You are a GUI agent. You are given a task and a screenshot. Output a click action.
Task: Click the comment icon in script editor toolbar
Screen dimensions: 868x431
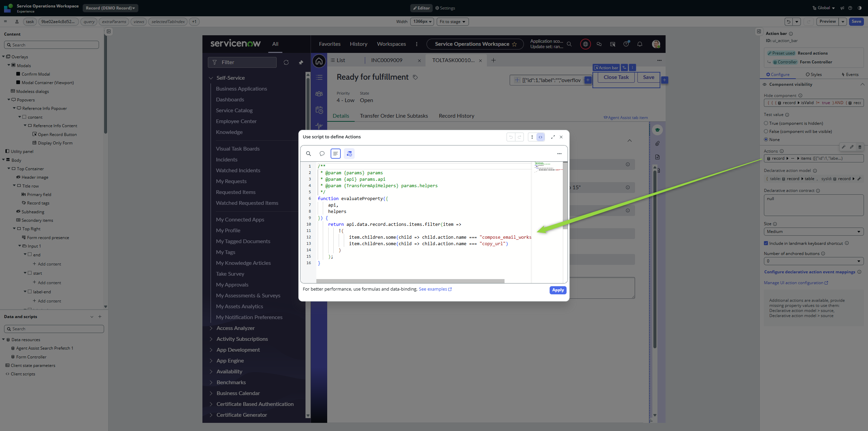322,154
